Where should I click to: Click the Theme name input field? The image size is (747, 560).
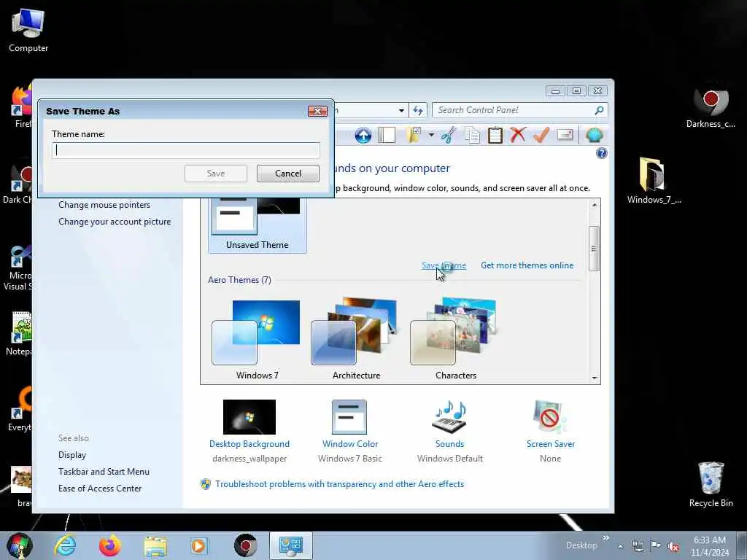186,150
